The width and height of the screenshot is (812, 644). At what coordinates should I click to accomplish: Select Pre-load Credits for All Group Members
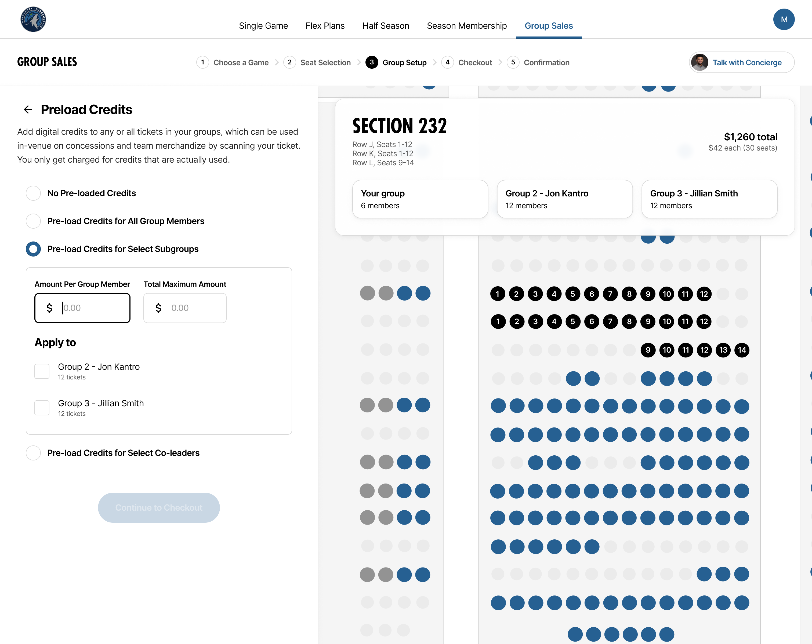coord(33,221)
